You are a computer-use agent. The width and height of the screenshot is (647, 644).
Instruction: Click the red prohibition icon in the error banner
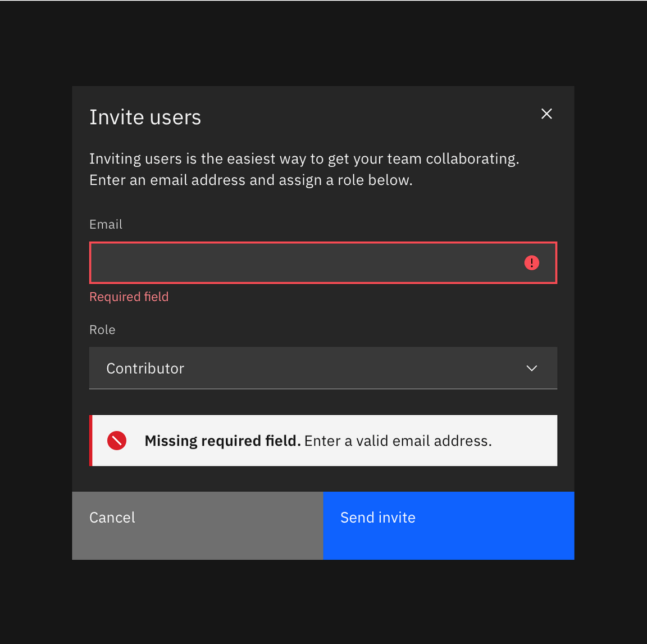click(x=117, y=441)
